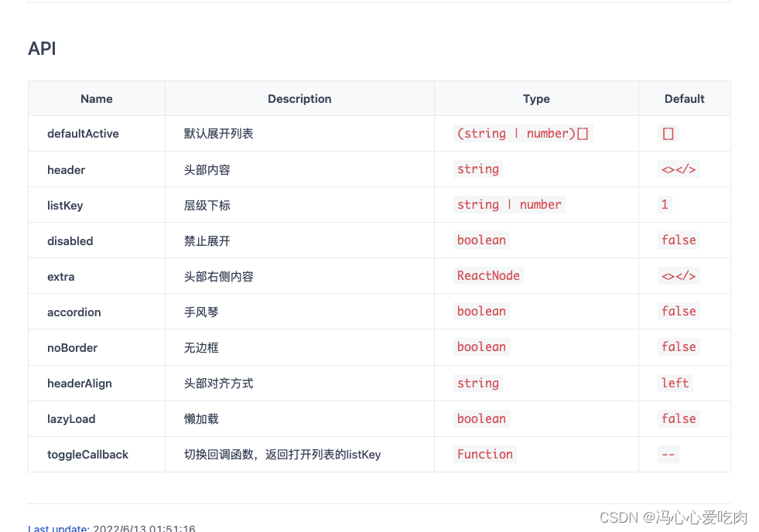759x532 pixels.
Task: Click the '--' default of toggleCallback
Action: pos(668,455)
